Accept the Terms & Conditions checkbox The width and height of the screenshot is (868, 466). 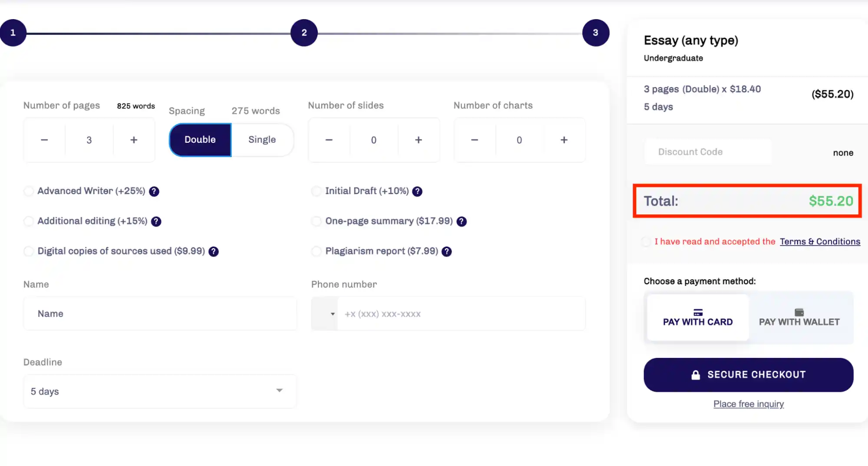647,242
